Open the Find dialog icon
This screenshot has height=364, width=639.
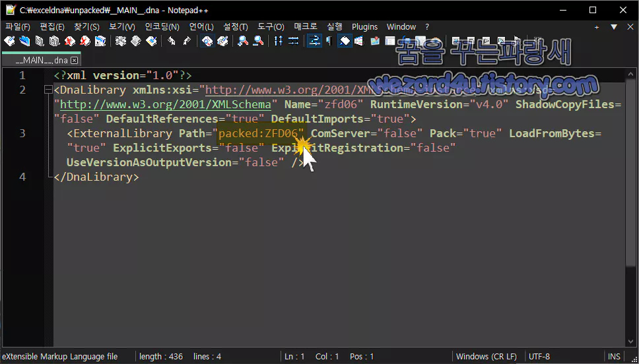[207, 41]
